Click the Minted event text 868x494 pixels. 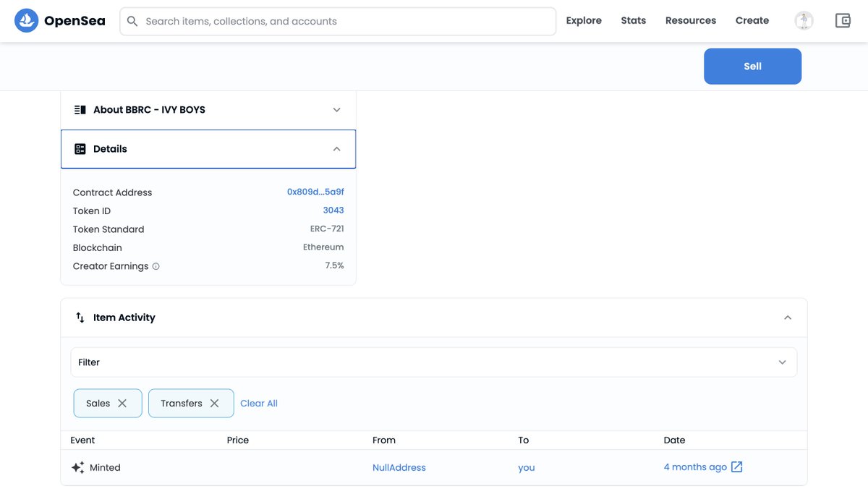[x=105, y=468]
